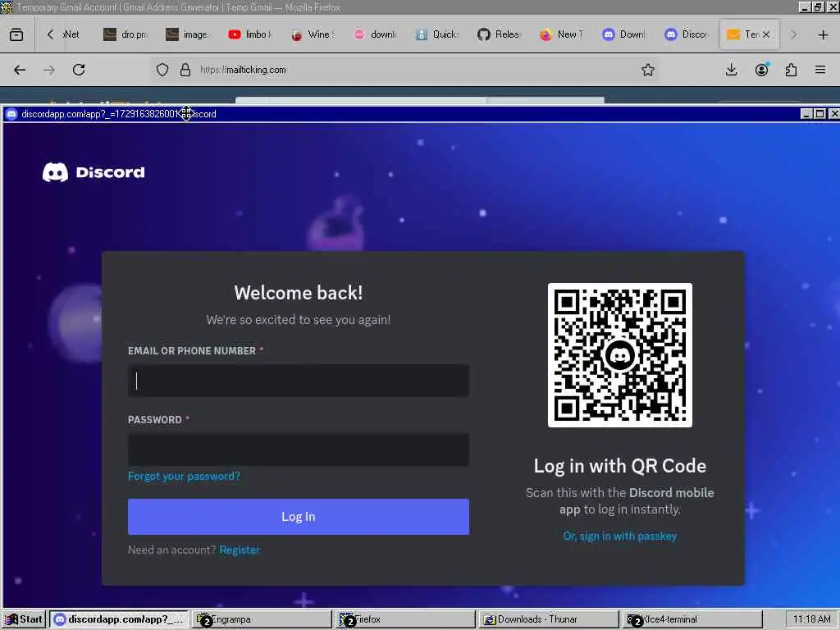Select the Xfce4-terminal taskbar entry
This screenshot has height=630, width=840.
point(692,619)
